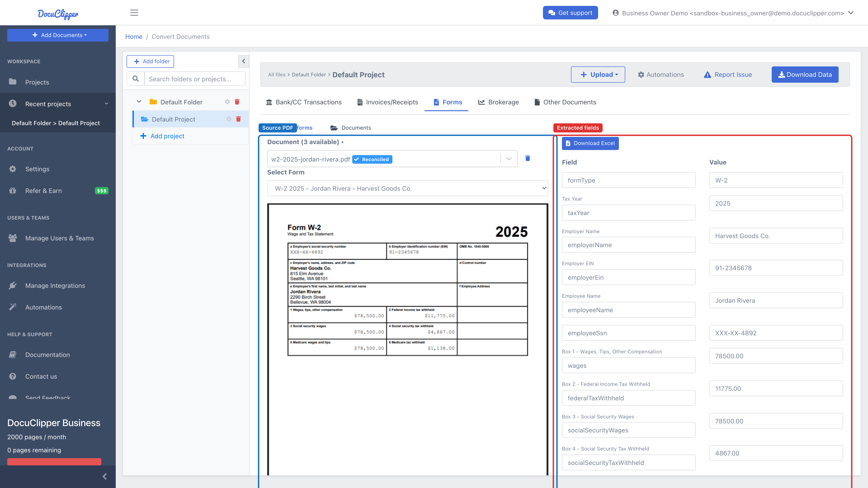Click the Default Folder breadcrumb in project header
This screenshot has height=488, width=868.
(x=309, y=75)
